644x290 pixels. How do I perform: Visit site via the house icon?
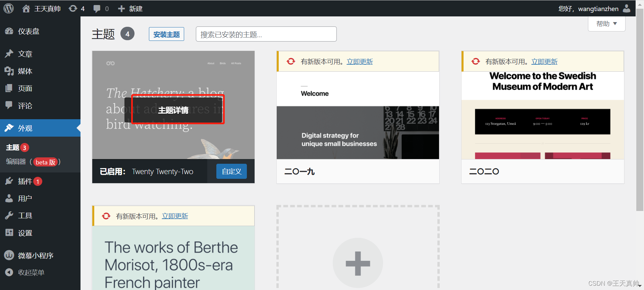tap(26, 8)
